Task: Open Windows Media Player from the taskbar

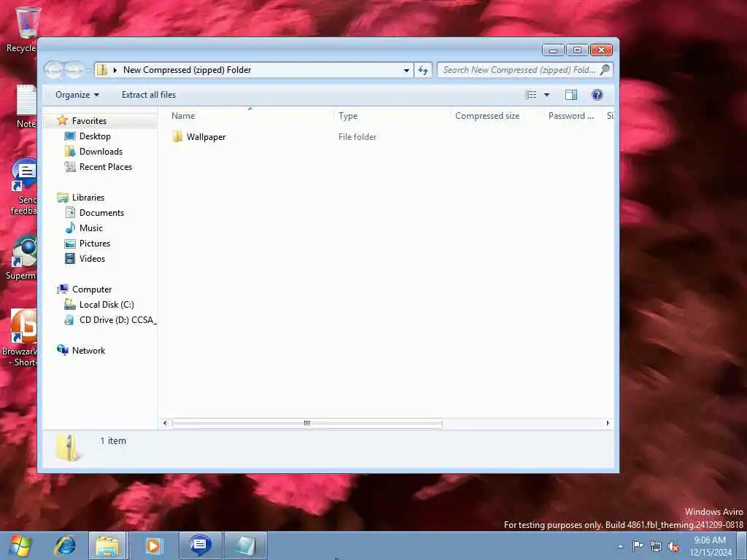Action: pyautogui.click(x=154, y=545)
